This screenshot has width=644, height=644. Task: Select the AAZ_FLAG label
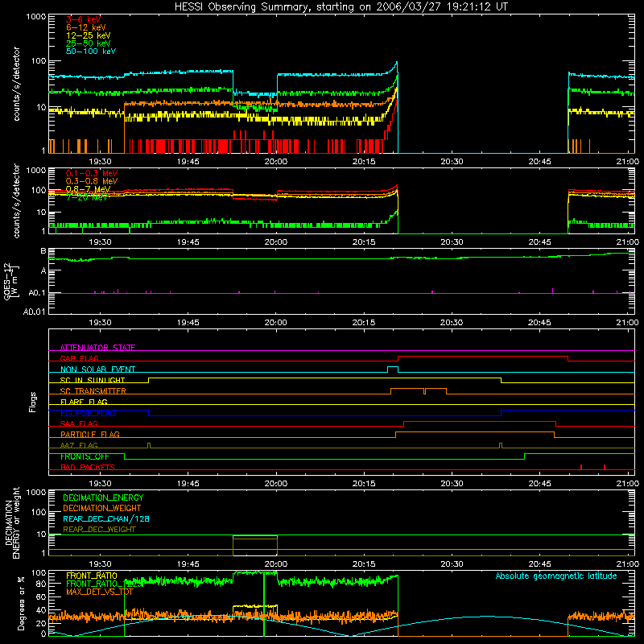click(79, 445)
